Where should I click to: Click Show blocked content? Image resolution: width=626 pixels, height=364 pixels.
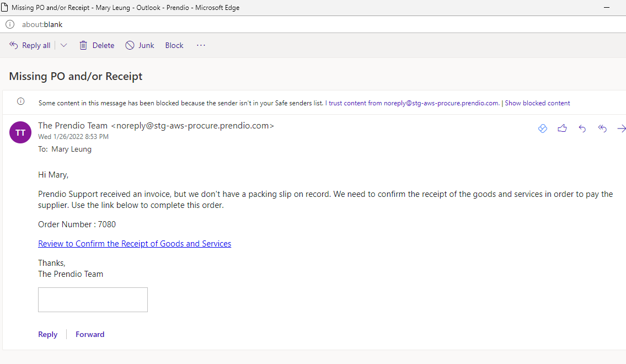tap(537, 103)
